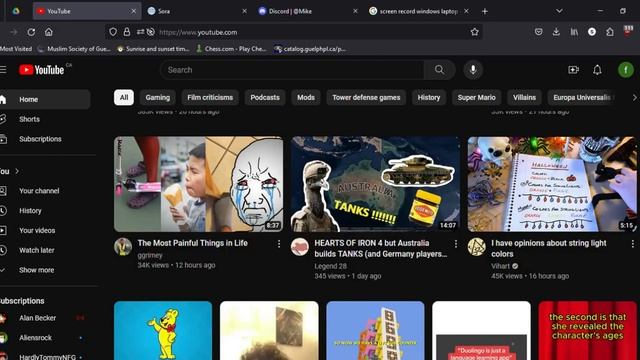Image resolution: width=640 pixels, height=360 pixels.
Task: Select the Europa Universalis chip
Action: tap(582, 98)
